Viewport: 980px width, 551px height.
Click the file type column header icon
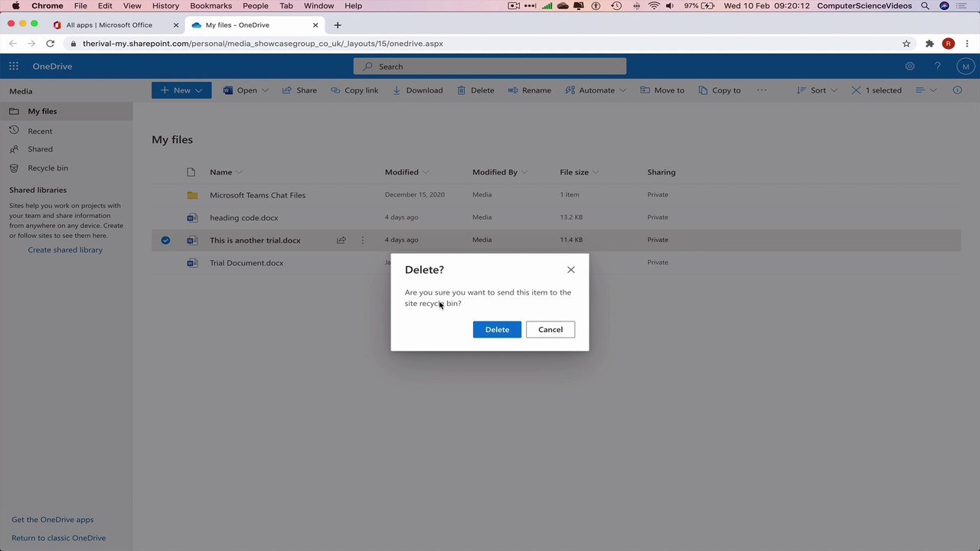tap(191, 172)
